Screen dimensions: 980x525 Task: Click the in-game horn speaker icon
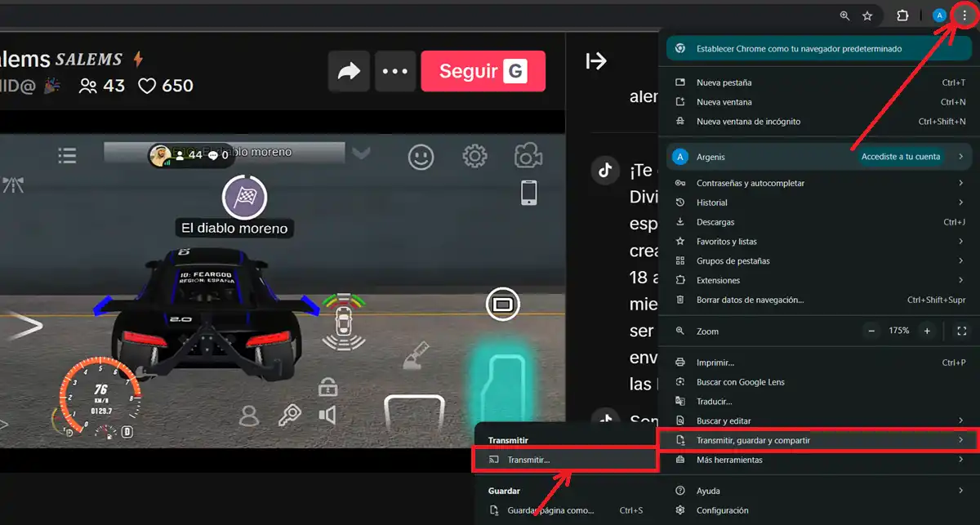coord(327,416)
